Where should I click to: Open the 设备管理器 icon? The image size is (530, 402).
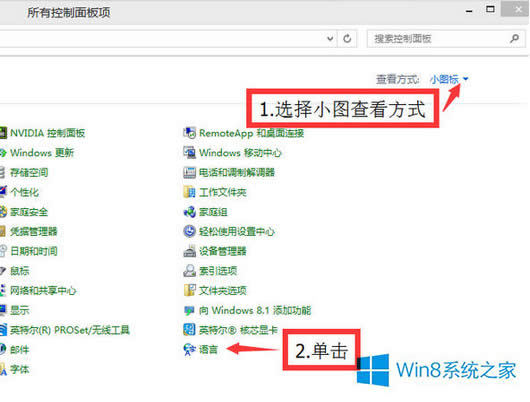coord(189,251)
